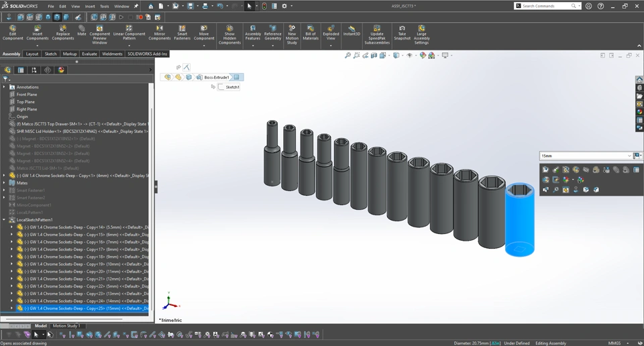Expand the Annotations tree node

pyautogui.click(x=4, y=87)
